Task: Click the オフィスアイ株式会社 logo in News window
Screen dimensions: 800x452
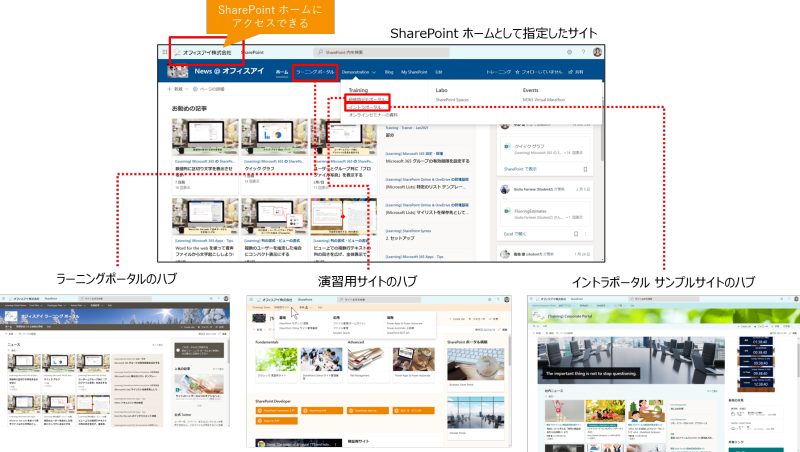Action: pos(203,52)
